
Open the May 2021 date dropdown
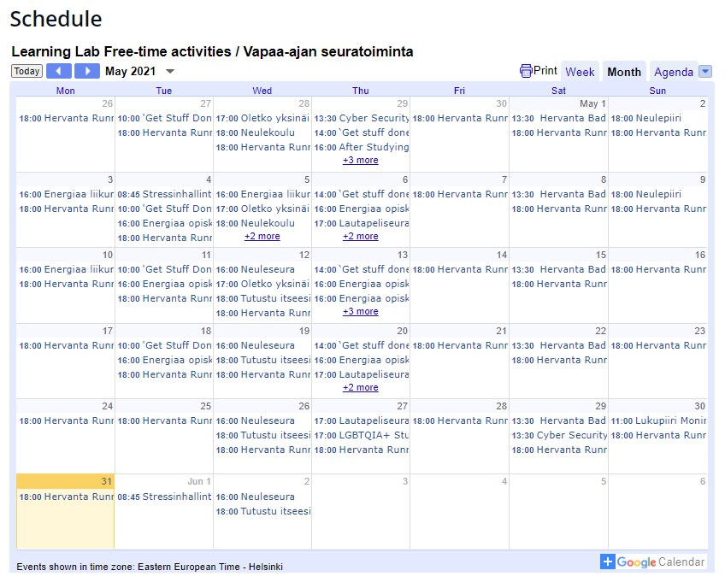coord(168,71)
